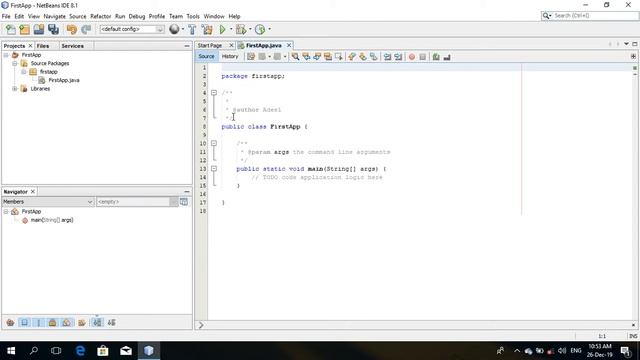Toggle Show Non-Public Members in Navigator

tap(53, 322)
